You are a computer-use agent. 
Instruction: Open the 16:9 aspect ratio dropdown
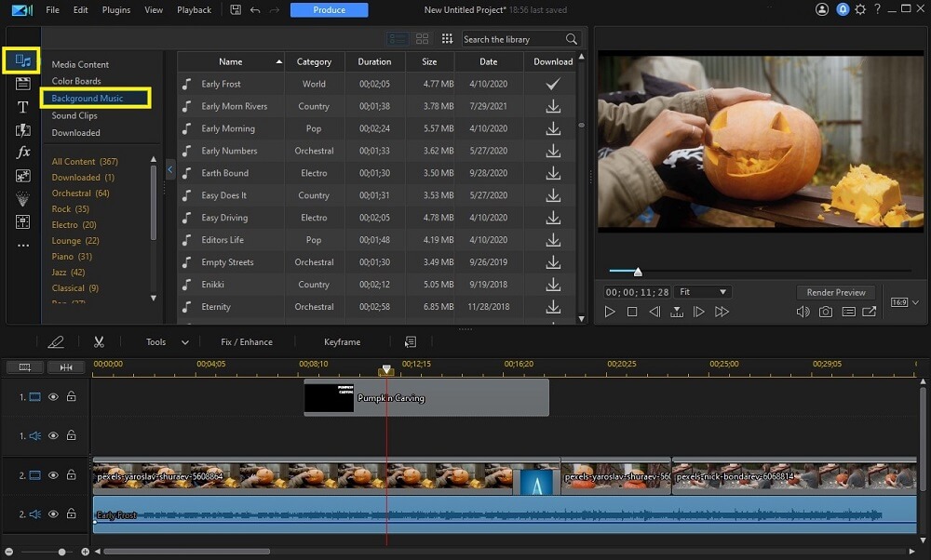coord(904,302)
